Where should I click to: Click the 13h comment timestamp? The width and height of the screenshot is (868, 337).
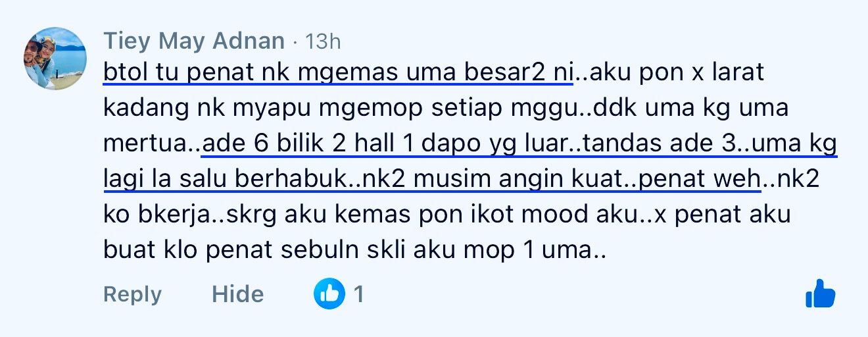(322, 41)
